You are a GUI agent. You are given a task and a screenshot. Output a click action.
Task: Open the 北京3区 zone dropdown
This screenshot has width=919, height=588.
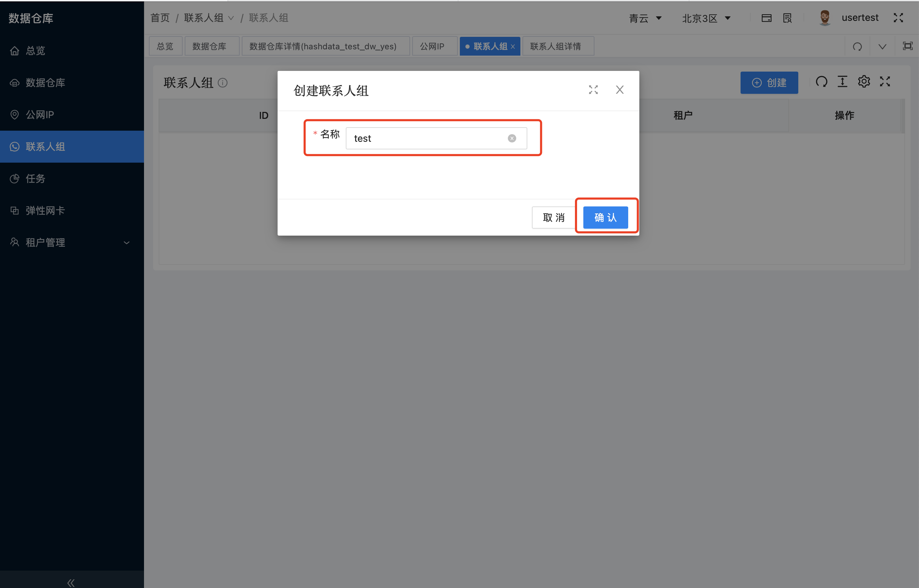tap(706, 18)
